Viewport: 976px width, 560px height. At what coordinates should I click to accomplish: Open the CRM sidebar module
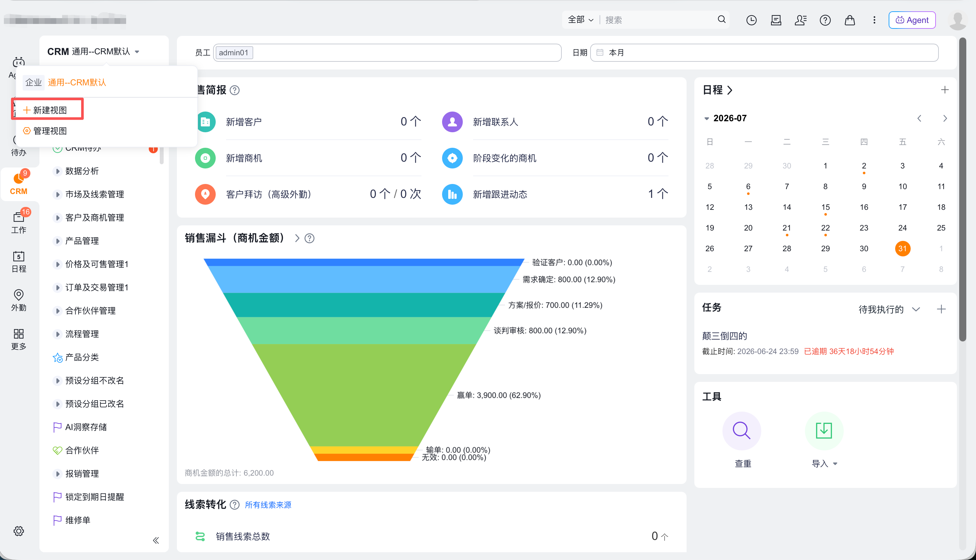point(19,184)
